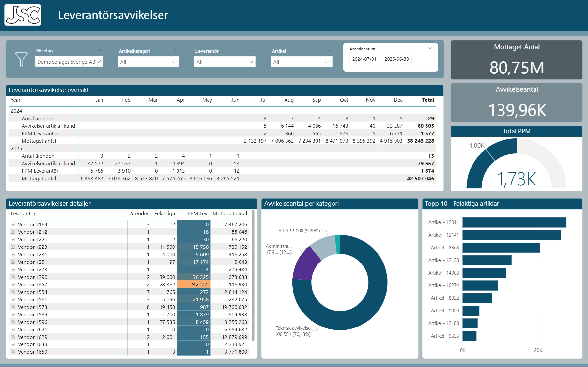Sort by PPM Lev. column header
The image size is (588, 367).
[197, 214]
